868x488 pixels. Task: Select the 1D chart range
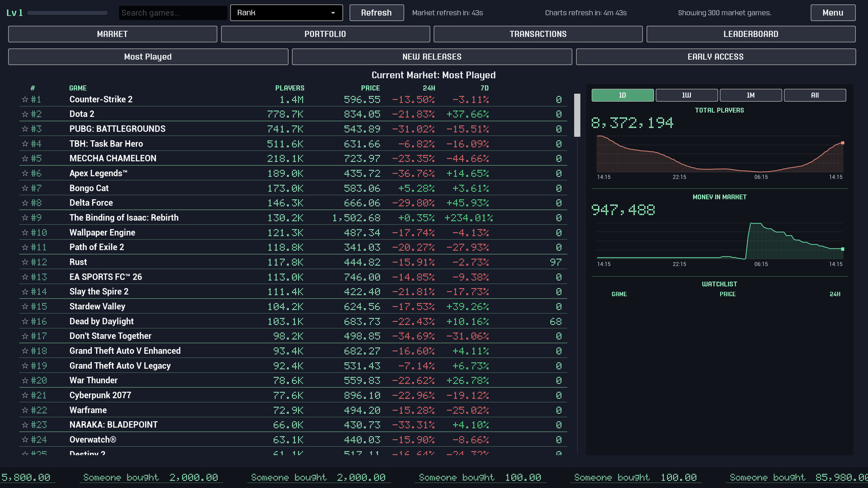click(623, 95)
